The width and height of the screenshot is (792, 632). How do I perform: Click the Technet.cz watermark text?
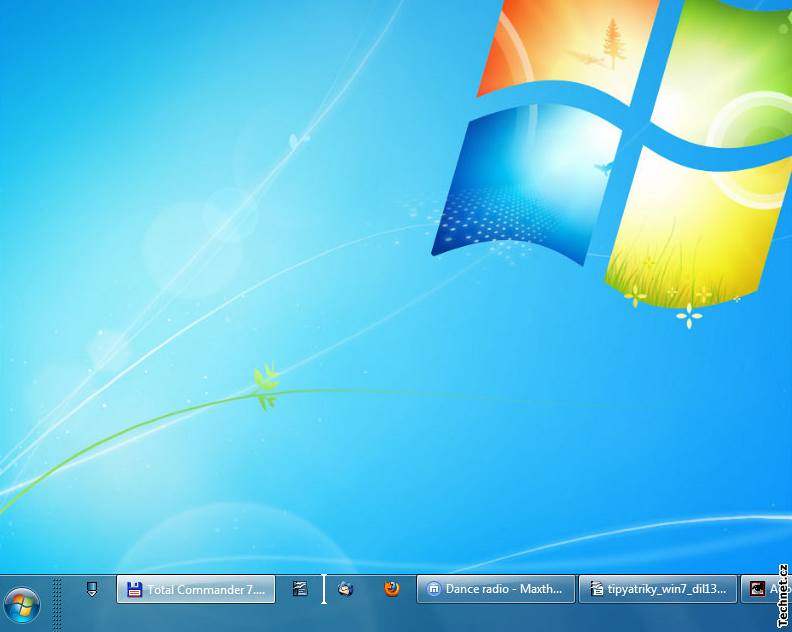(783, 597)
